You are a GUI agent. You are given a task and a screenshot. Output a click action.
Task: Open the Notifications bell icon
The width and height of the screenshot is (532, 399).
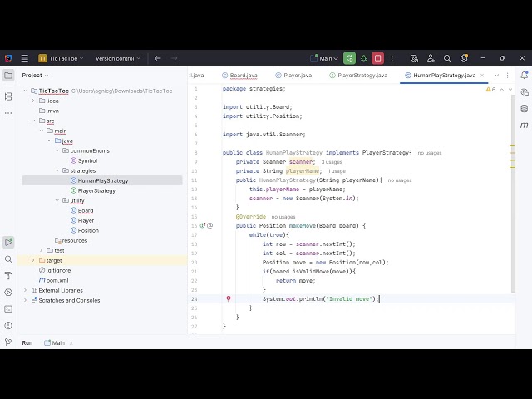(x=525, y=76)
